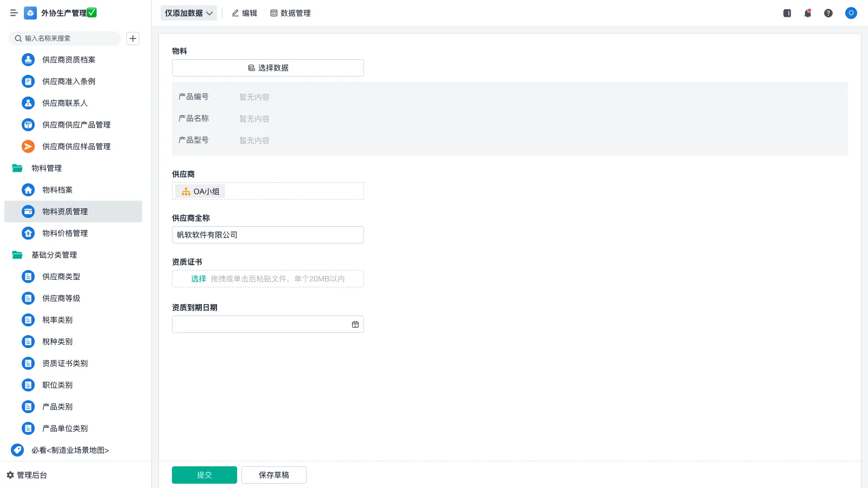The height and width of the screenshot is (488, 868).
Task: Switch to the 编辑 tab
Action: [x=244, y=13]
